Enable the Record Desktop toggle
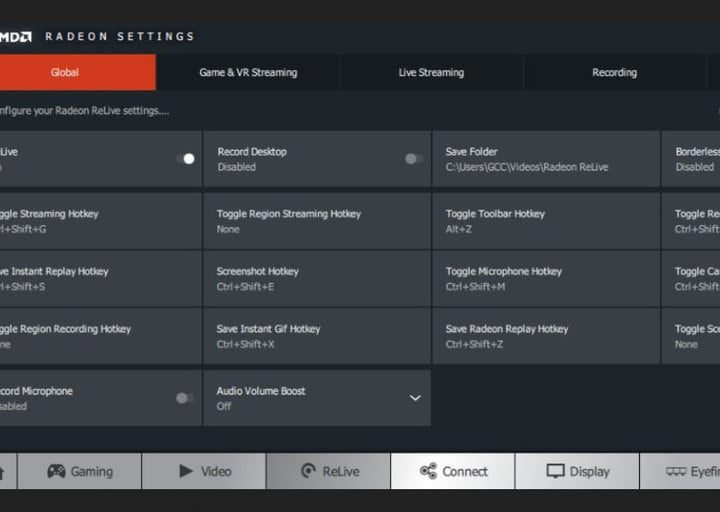The height and width of the screenshot is (512, 720). (x=414, y=159)
